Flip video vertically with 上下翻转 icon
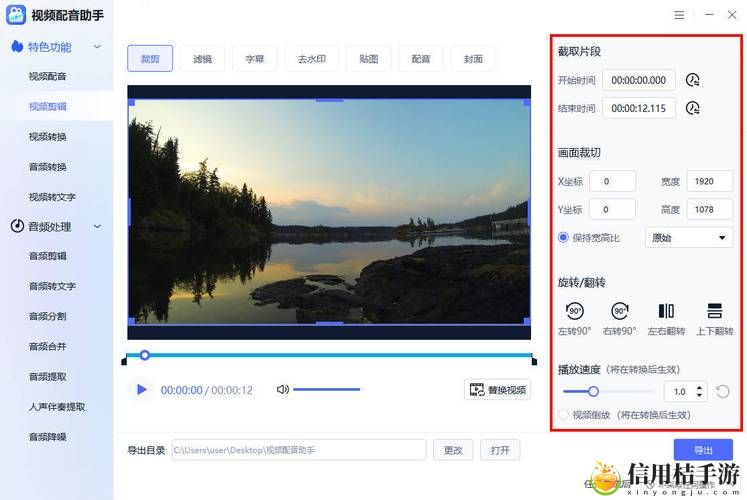The width and height of the screenshot is (747, 500). pos(714,311)
